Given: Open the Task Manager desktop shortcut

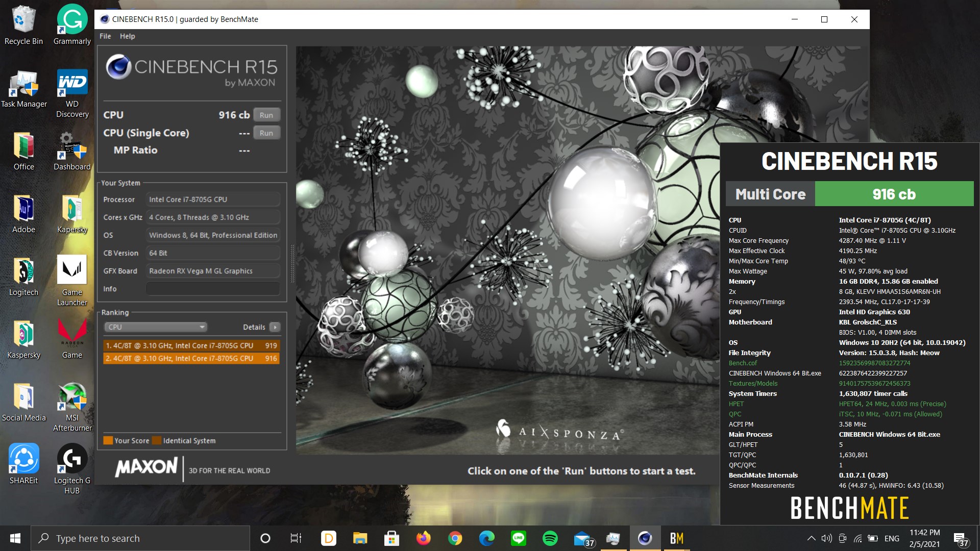Looking at the screenshot, I should (23, 89).
